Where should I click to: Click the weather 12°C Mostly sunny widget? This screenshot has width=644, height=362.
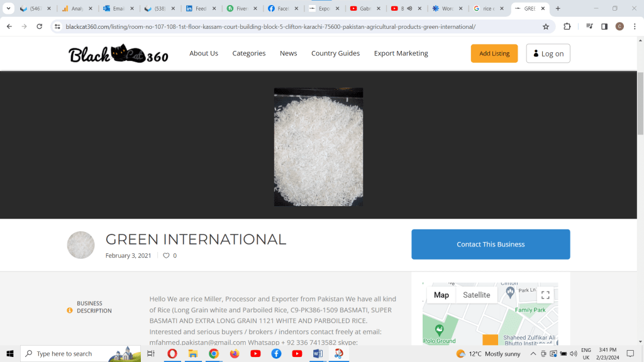pos(488,353)
